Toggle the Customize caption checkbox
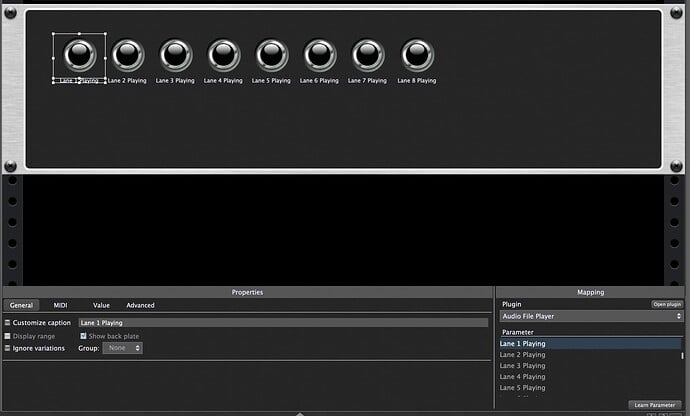This screenshot has width=690, height=416. click(x=7, y=323)
